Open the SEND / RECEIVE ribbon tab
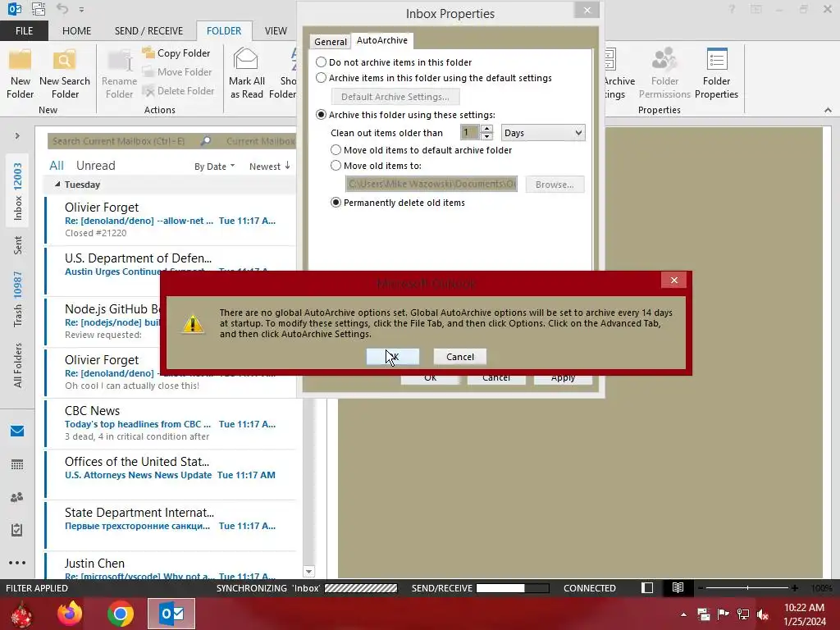The height and width of the screenshot is (630, 840). click(x=148, y=30)
